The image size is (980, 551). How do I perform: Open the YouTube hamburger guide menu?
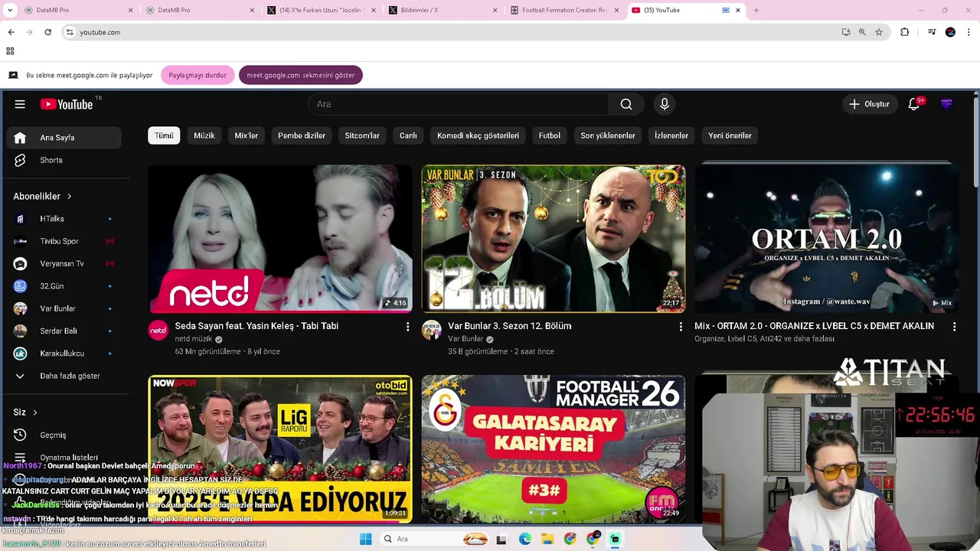coord(20,104)
